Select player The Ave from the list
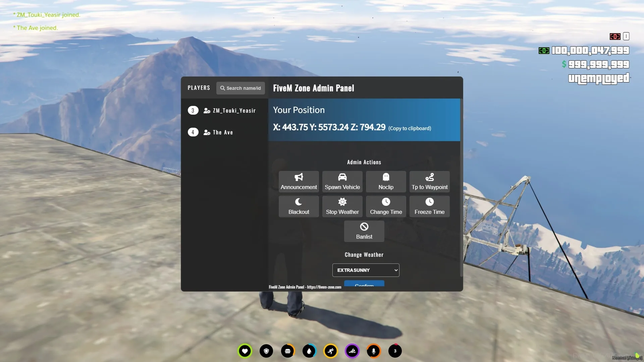The height and width of the screenshot is (362, 644). pos(222,132)
